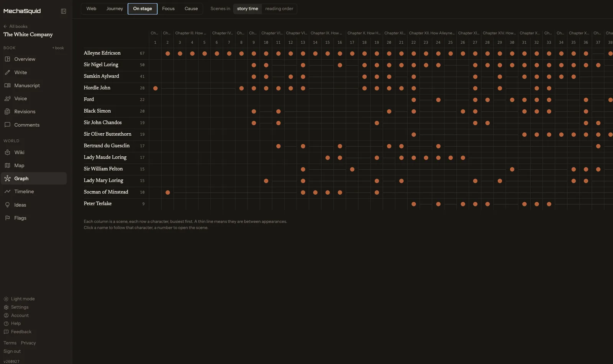The image size is (613, 364).
Task: Click Sign out
Action: click(x=12, y=351)
